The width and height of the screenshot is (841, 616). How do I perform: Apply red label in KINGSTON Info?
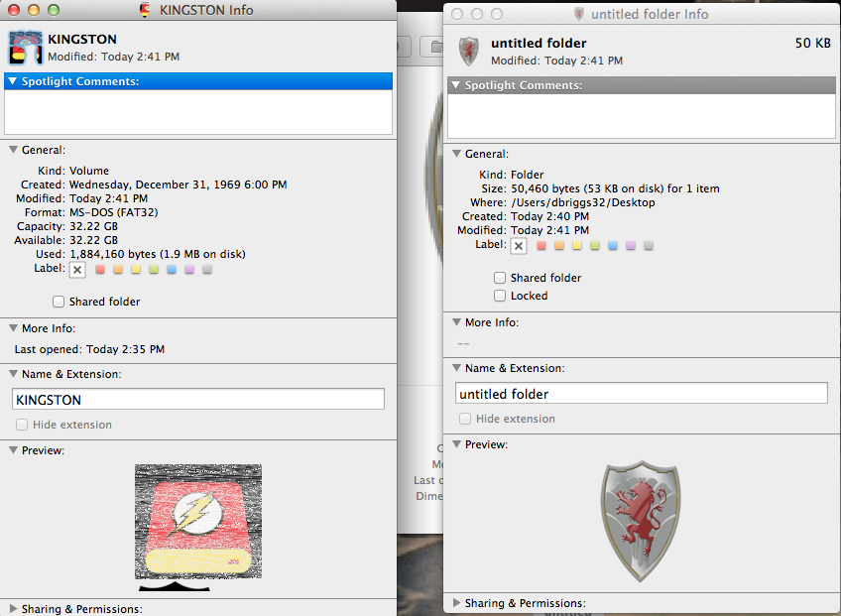pyautogui.click(x=100, y=270)
